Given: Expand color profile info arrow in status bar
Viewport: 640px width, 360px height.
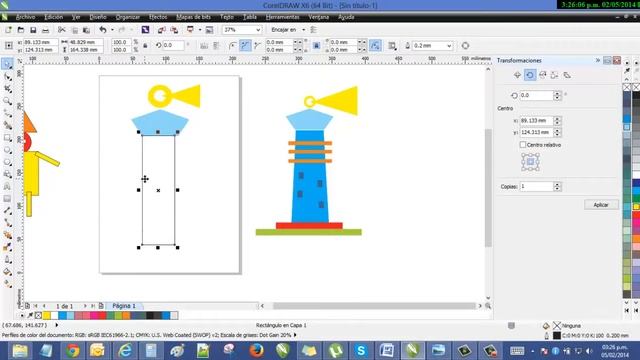Looking at the screenshot, I should [x=295, y=335].
